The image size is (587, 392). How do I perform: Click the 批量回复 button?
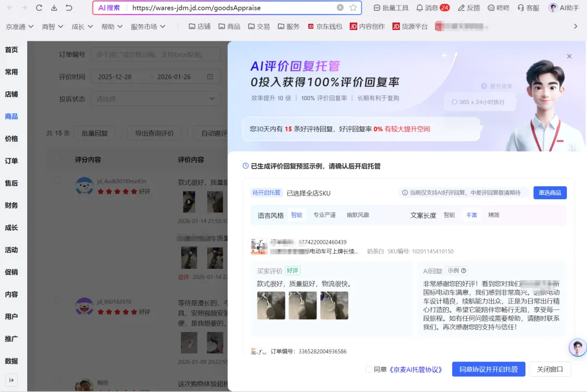pyautogui.click(x=95, y=133)
